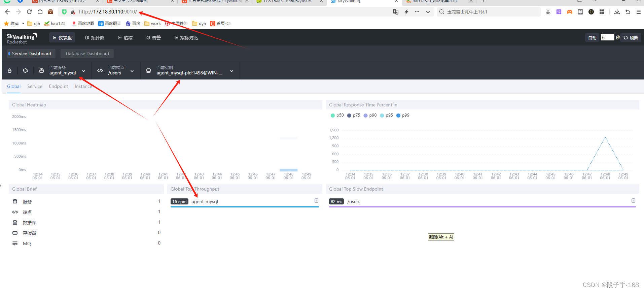Switch to the Global tab

(x=14, y=86)
